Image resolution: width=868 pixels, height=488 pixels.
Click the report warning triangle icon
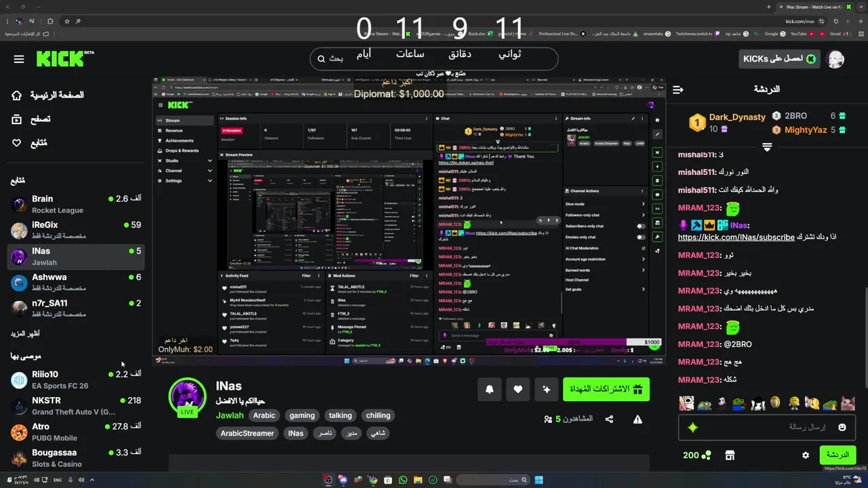(x=637, y=419)
